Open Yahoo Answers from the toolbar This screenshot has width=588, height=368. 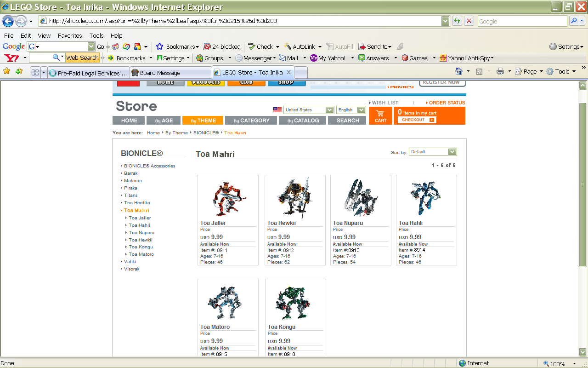(374, 58)
